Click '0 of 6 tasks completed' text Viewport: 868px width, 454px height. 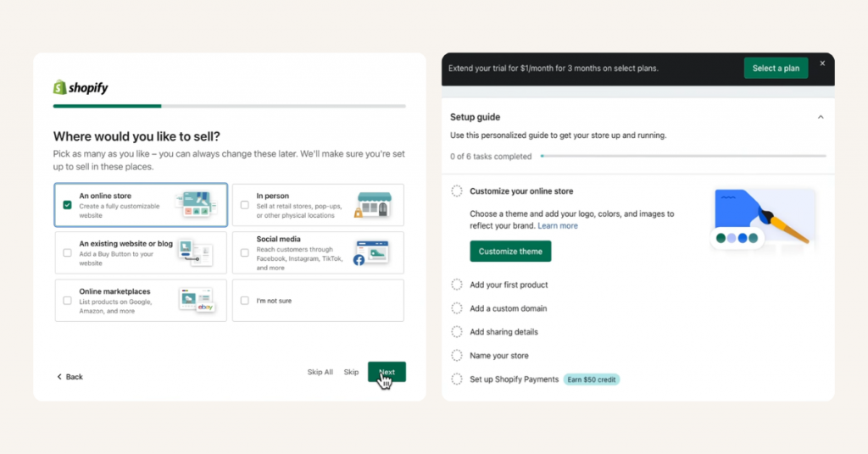[491, 157]
